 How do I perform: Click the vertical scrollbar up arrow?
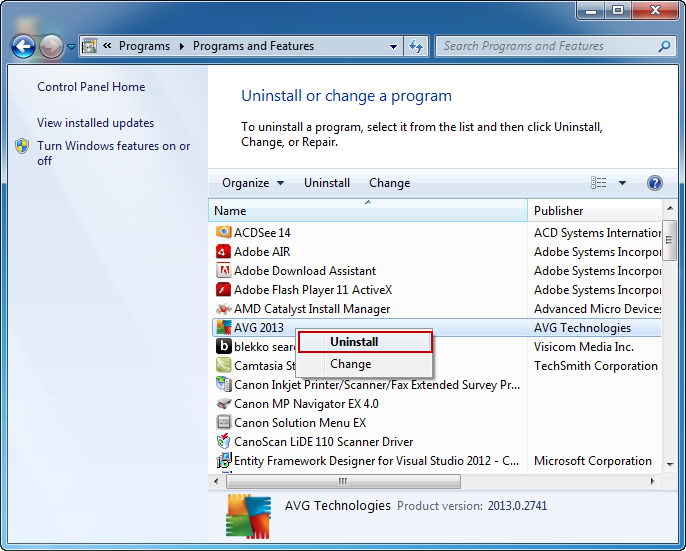(670, 209)
